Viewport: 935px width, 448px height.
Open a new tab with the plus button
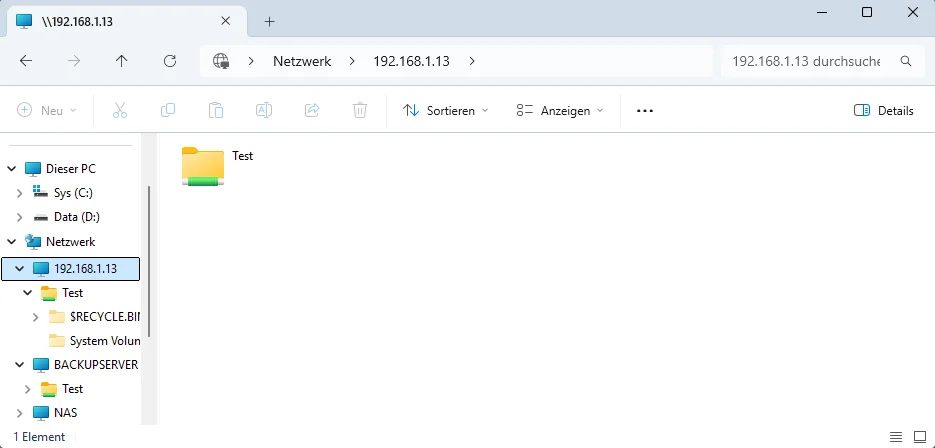pos(270,21)
